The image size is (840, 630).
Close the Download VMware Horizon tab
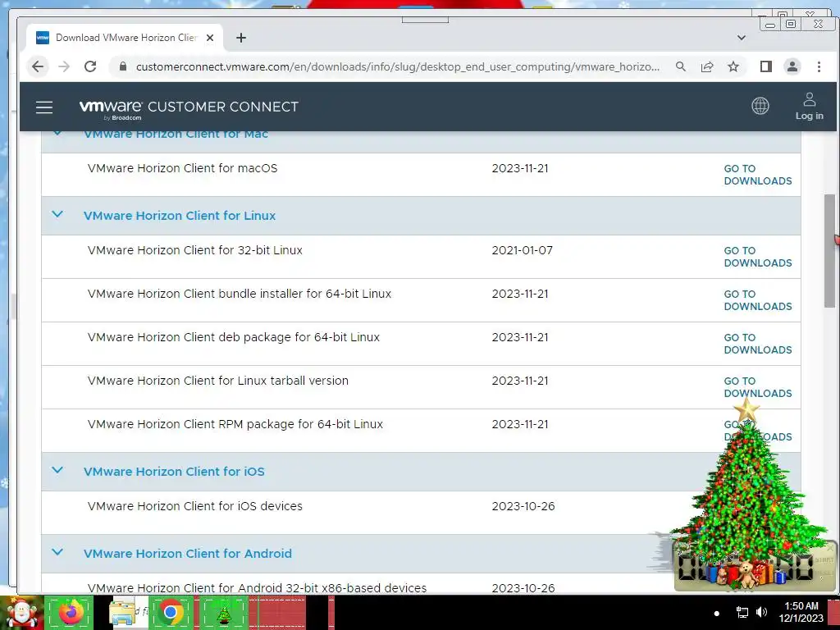point(210,38)
